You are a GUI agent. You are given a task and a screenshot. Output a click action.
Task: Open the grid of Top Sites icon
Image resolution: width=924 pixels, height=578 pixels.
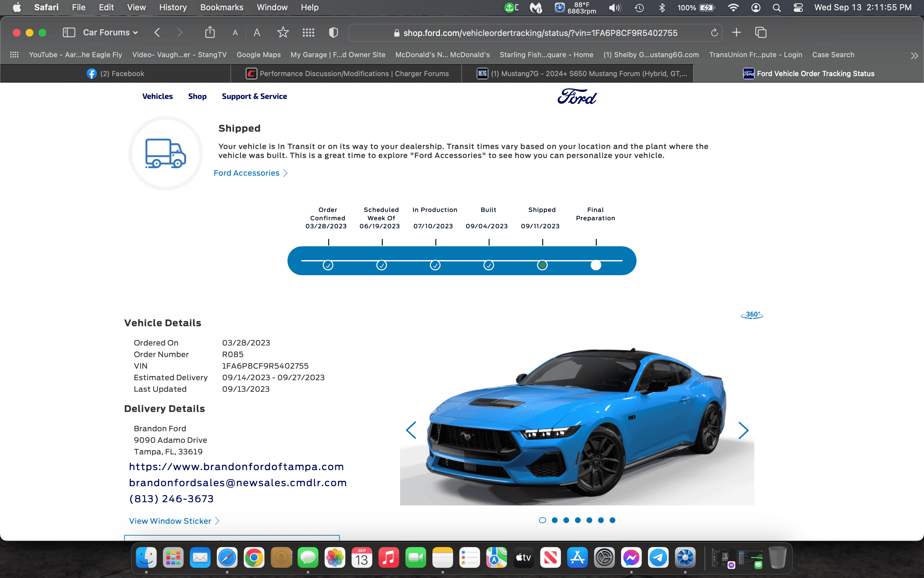tap(309, 32)
